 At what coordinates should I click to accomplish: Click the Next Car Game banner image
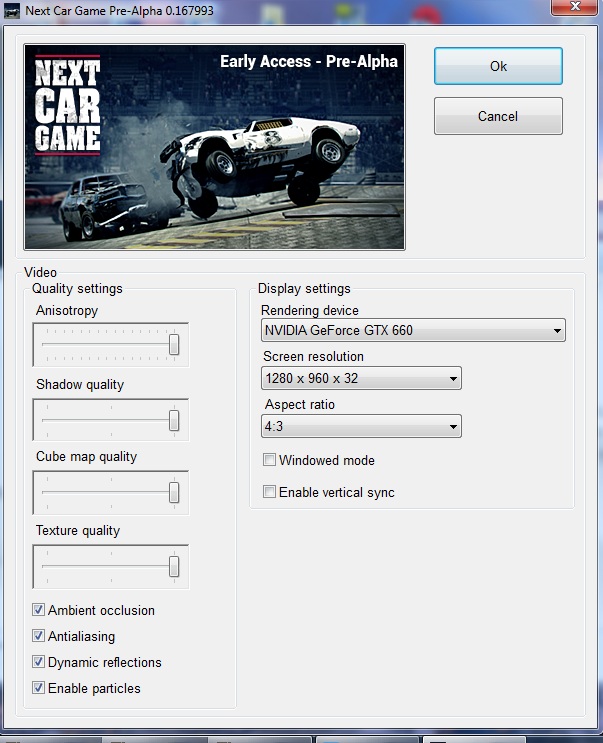(x=215, y=147)
